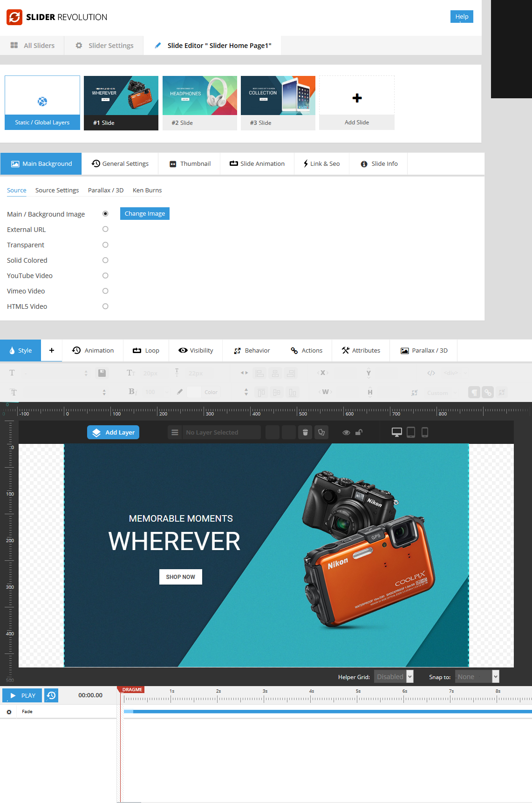Viewport: 532px width, 803px height.
Task: Click the Add Layer button
Action: click(x=113, y=432)
